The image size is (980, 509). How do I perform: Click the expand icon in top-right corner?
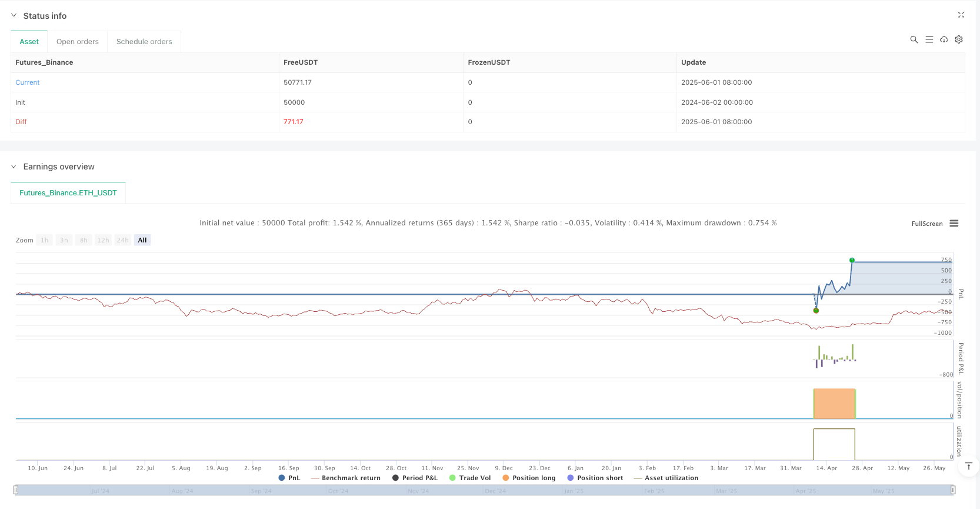961,15
